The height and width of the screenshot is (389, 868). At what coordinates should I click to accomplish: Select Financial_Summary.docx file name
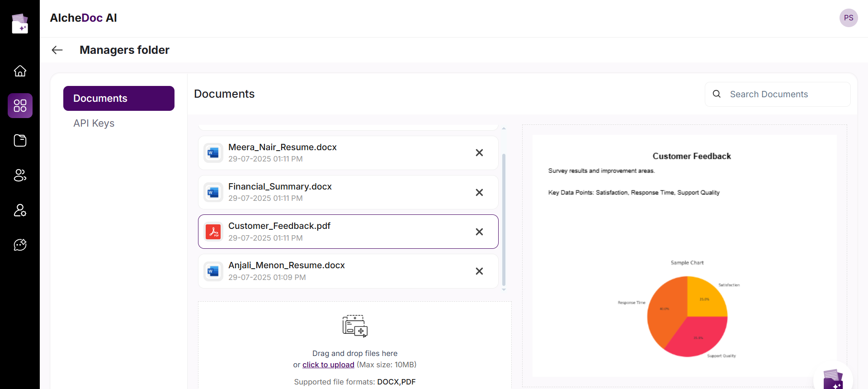[280, 186]
